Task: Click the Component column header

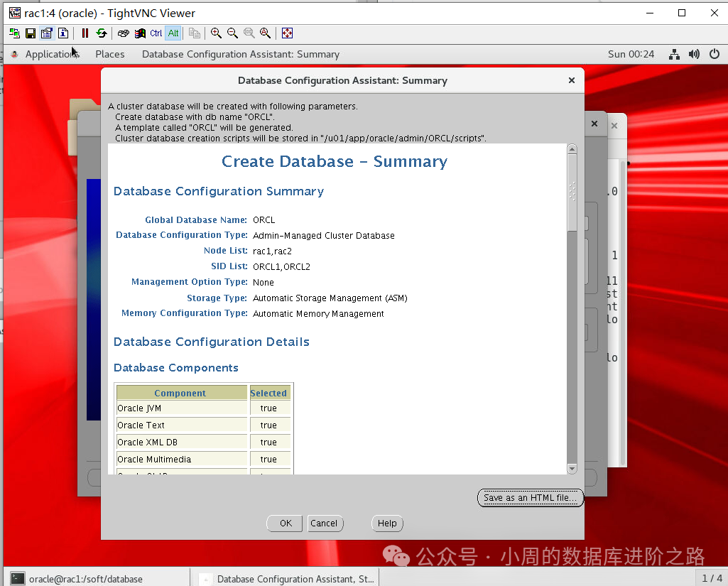Action: (x=181, y=393)
